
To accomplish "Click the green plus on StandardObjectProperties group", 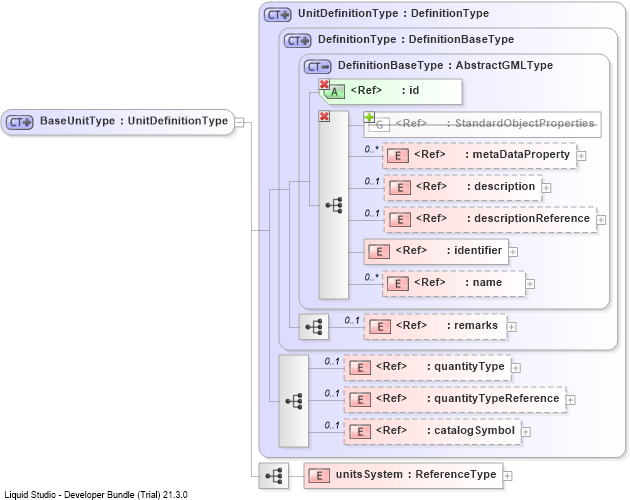I will (x=369, y=117).
